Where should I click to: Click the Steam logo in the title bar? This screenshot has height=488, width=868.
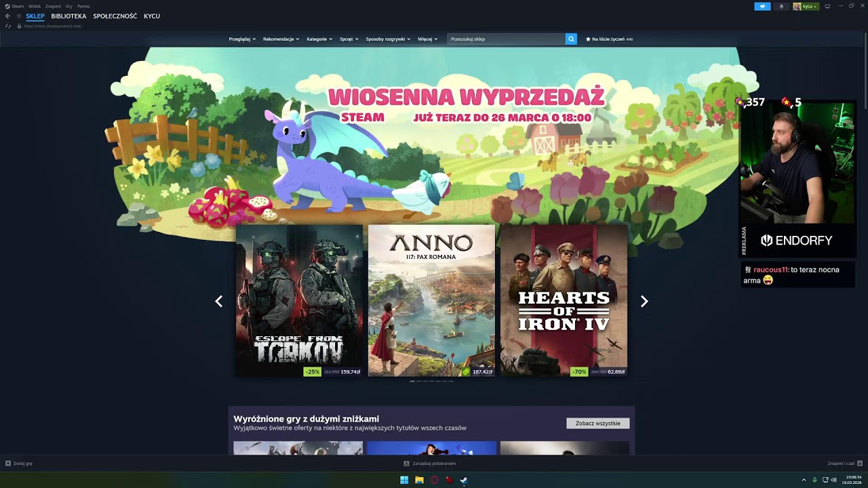point(7,6)
